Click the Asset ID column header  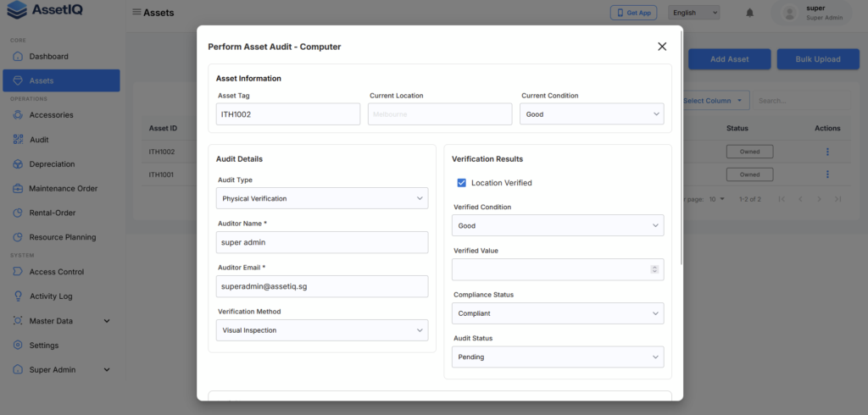(x=163, y=129)
